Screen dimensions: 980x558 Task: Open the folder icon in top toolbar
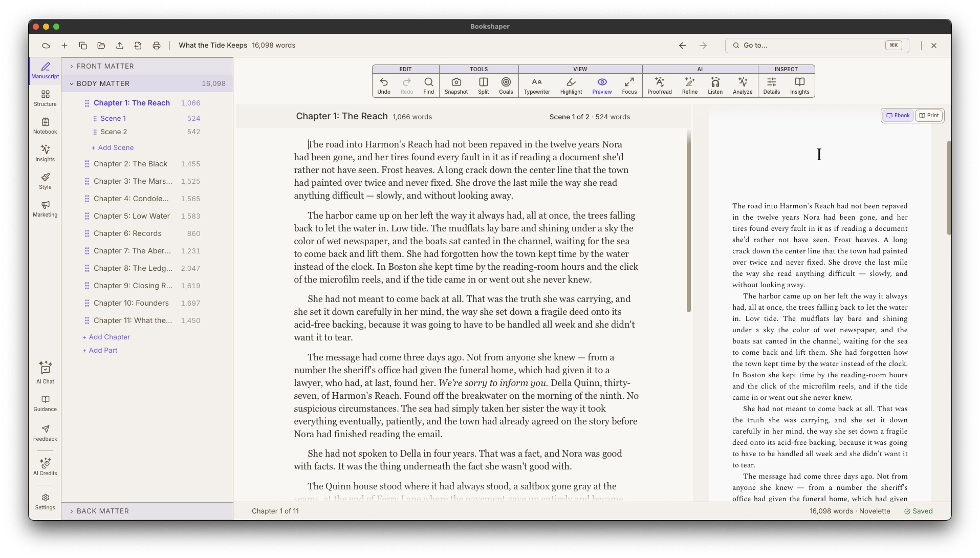101,46
